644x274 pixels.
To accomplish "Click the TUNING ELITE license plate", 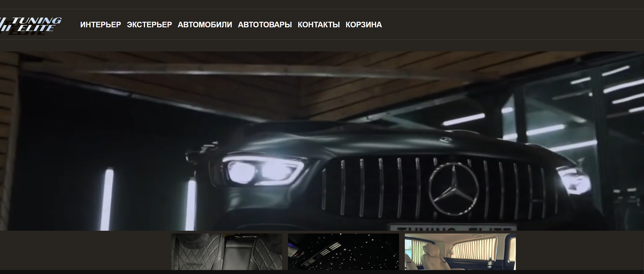I will pos(453,227).
